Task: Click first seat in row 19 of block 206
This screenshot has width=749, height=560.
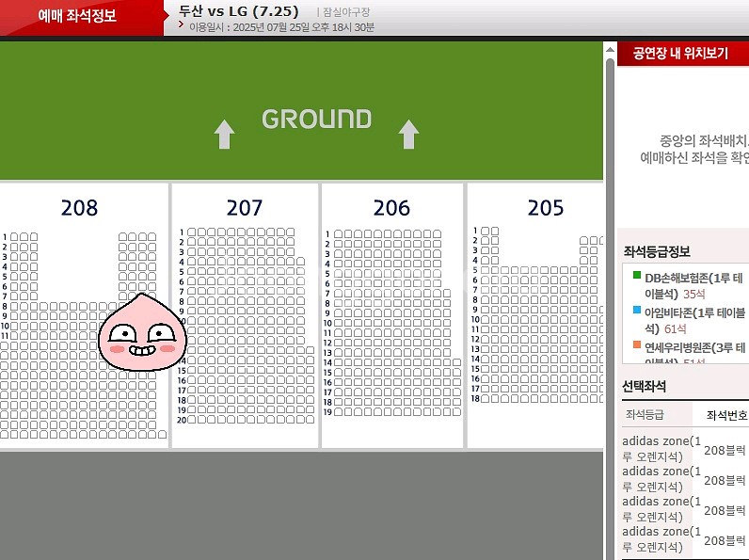Action: (x=338, y=412)
